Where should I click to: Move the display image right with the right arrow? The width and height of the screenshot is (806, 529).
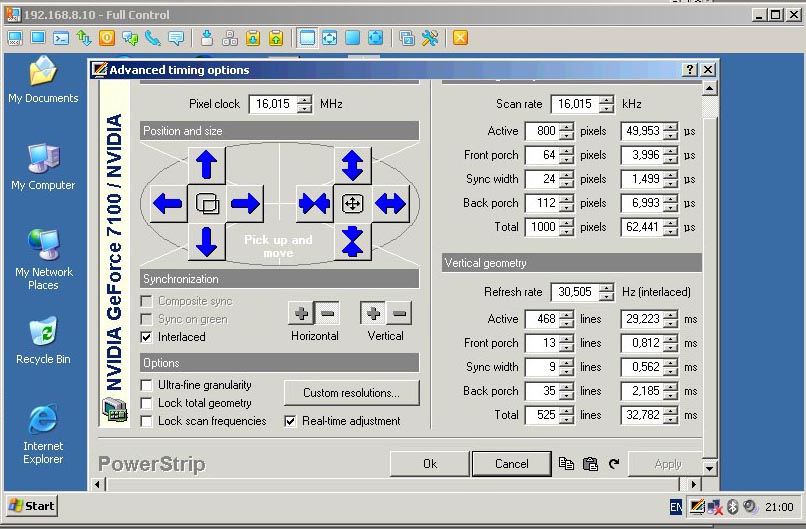[245, 204]
